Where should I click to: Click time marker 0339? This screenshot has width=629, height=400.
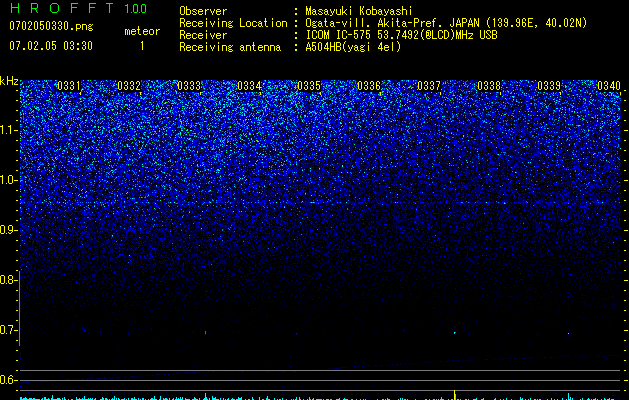click(549, 86)
